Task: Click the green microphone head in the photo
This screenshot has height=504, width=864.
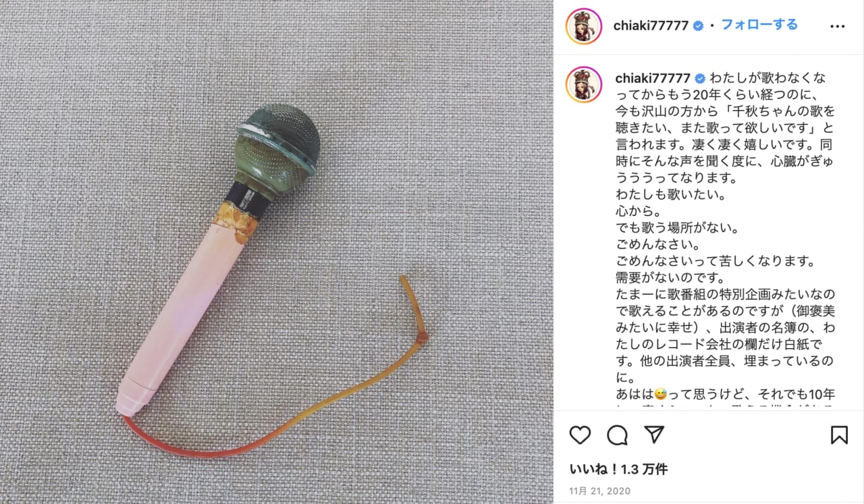Action: [x=279, y=145]
